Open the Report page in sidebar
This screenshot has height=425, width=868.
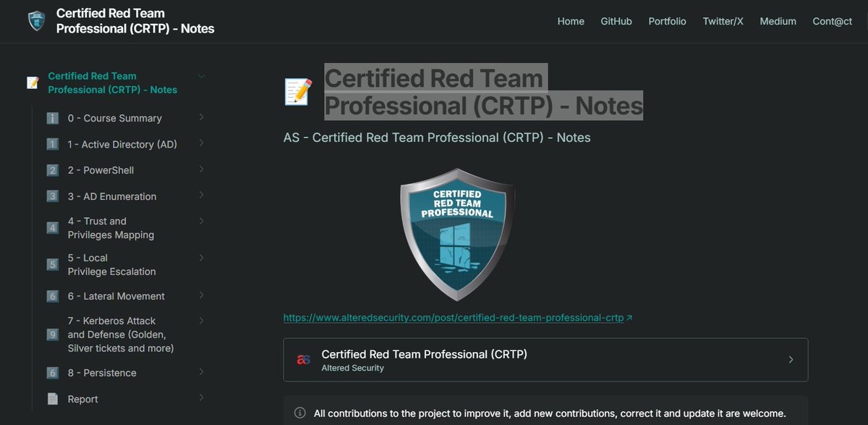pos(82,399)
